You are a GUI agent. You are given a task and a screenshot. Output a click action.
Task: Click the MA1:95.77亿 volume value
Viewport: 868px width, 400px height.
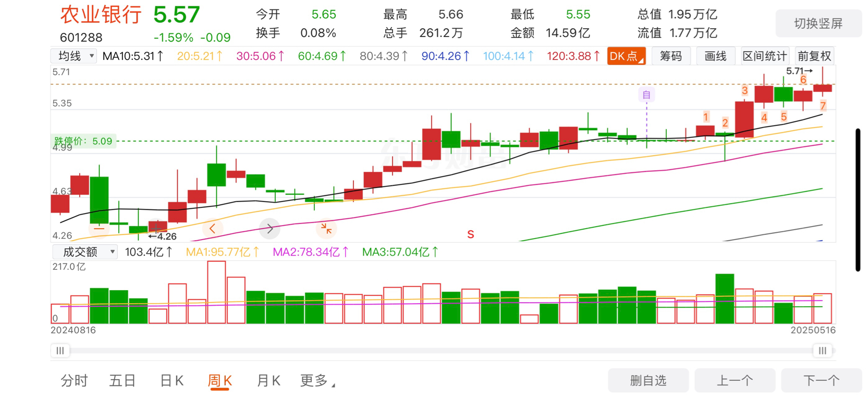click(222, 252)
